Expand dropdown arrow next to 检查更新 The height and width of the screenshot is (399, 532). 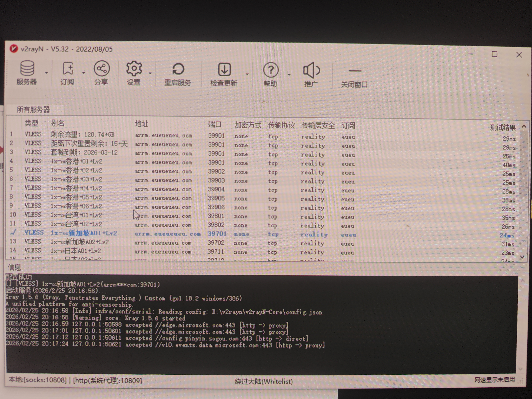click(247, 74)
